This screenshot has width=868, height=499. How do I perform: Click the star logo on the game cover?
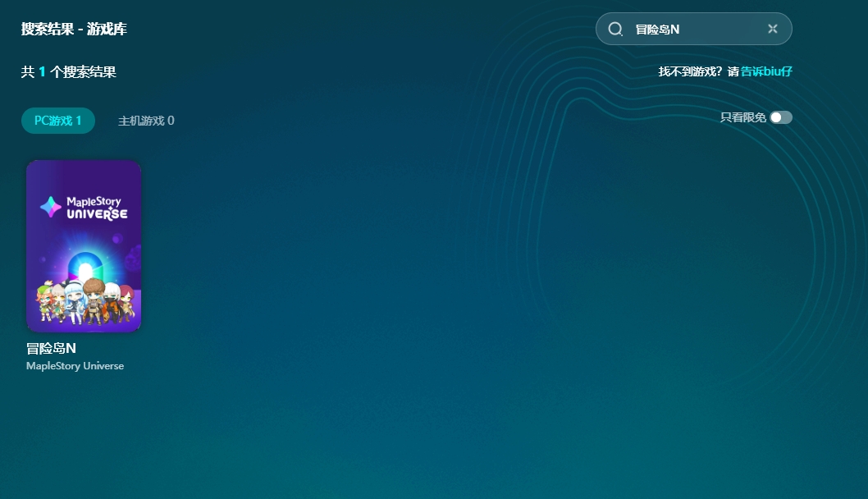tap(51, 207)
